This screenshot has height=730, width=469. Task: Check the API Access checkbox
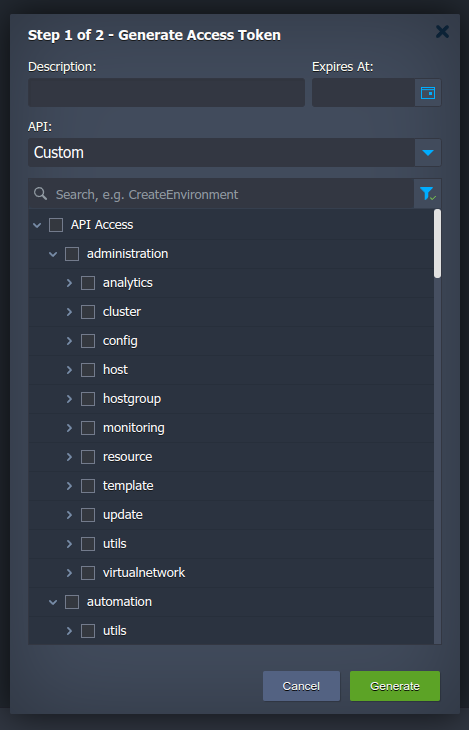pyautogui.click(x=56, y=225)
